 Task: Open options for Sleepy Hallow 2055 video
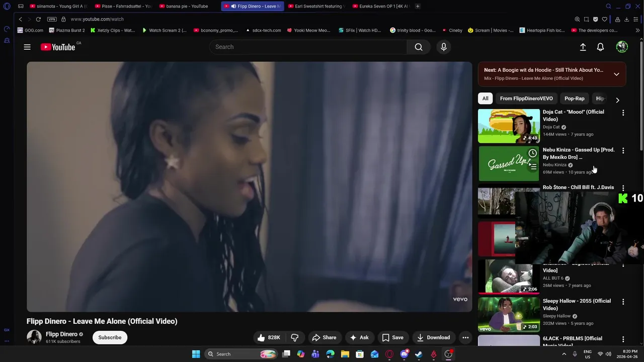click(623, 302)
